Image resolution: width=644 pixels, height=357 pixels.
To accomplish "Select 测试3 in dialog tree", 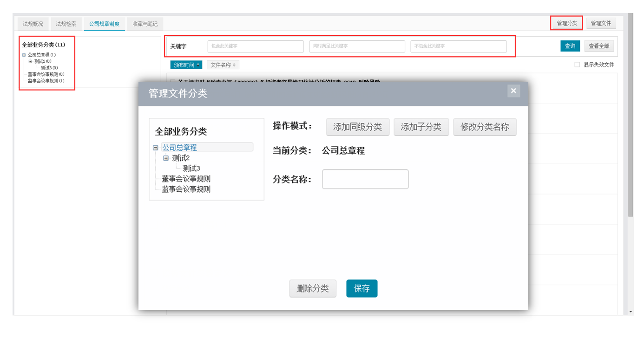I will click(x=191, y=169).
